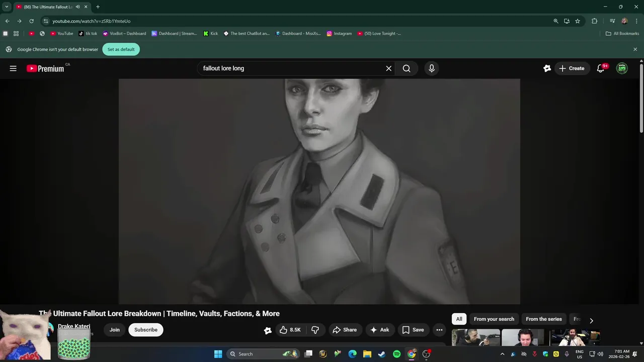
Task: Start voice search with the microphone
Action: [431, 68]
